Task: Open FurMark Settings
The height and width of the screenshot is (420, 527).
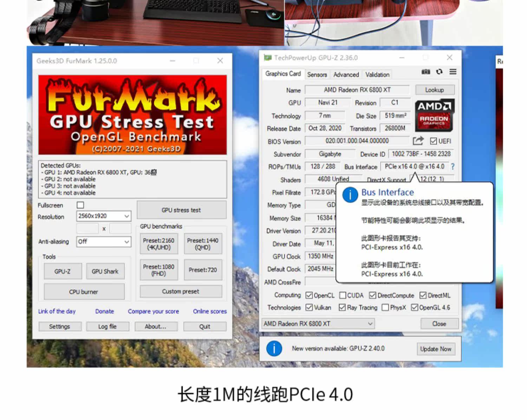Action: [60, 327]
